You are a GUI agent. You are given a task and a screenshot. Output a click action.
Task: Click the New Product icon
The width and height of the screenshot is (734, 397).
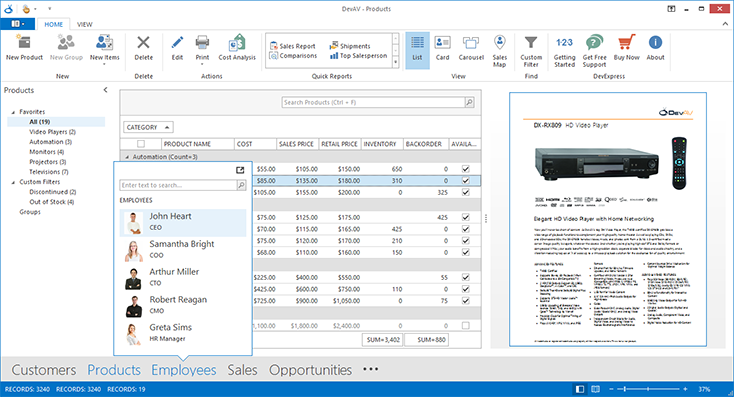point(24,43)
